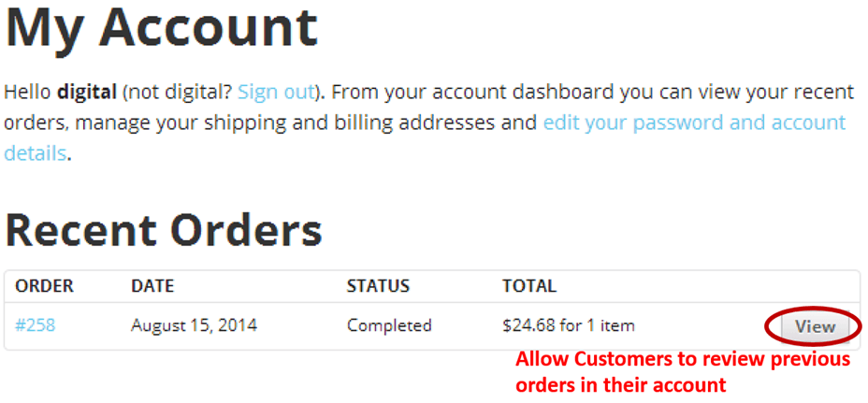The image size is (868, 403).
Task: Click the My Account heading
Action: point(161,29)
